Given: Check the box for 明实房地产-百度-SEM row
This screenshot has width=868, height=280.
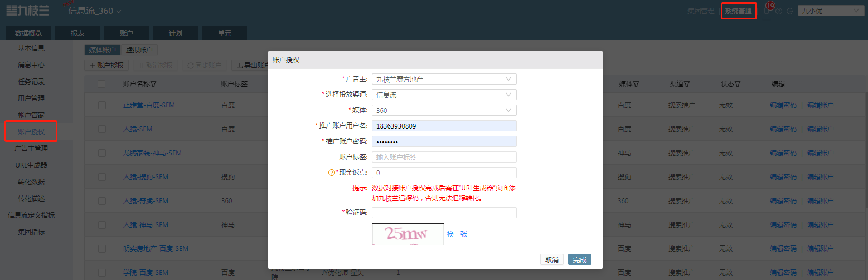Looking at the screenshot, I should coord(101,248).
